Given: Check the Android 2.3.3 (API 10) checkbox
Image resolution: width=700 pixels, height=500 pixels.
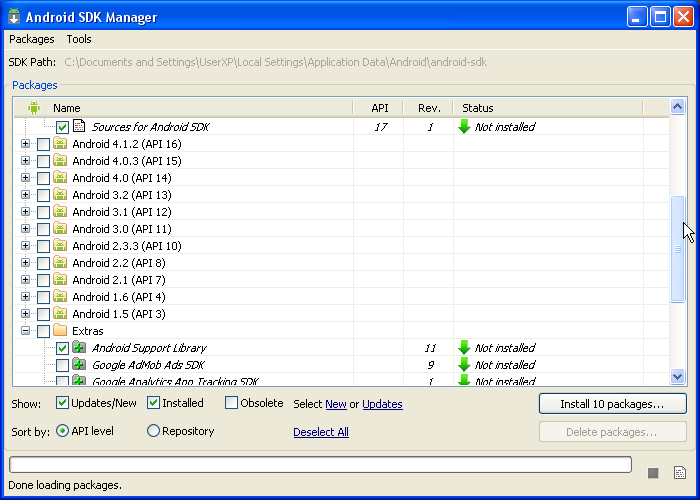Looking at the screenshot, I should [43, 246].
